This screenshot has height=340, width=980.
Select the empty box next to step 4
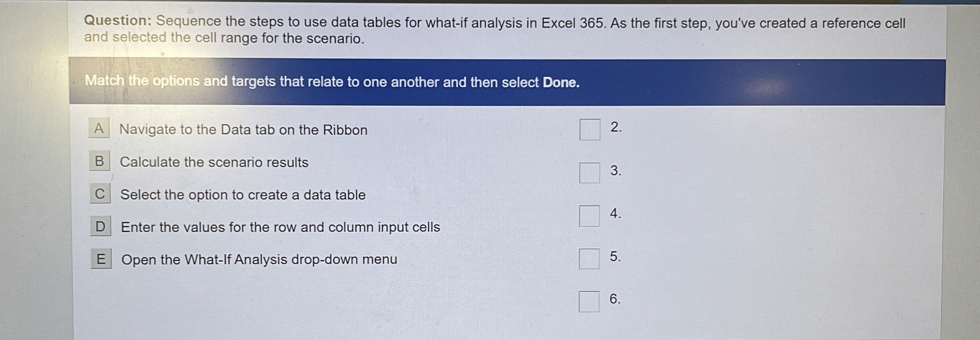pos(589,216)
